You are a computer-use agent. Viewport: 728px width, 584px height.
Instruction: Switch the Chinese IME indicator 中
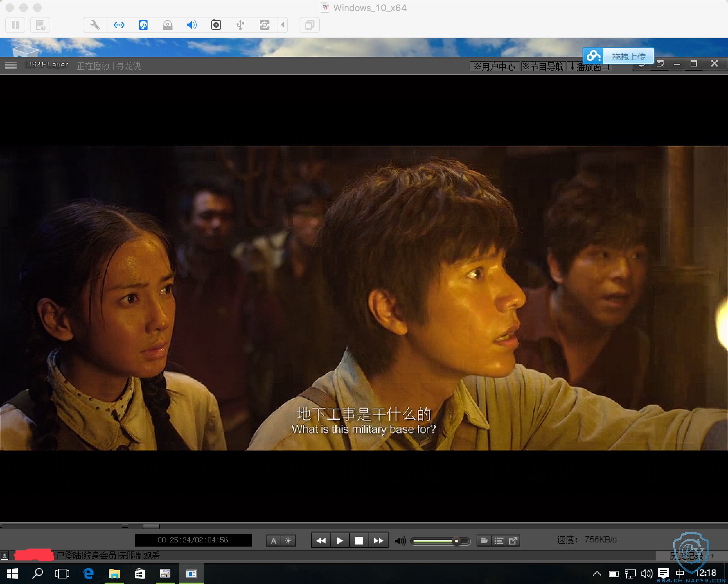[680, 574]
